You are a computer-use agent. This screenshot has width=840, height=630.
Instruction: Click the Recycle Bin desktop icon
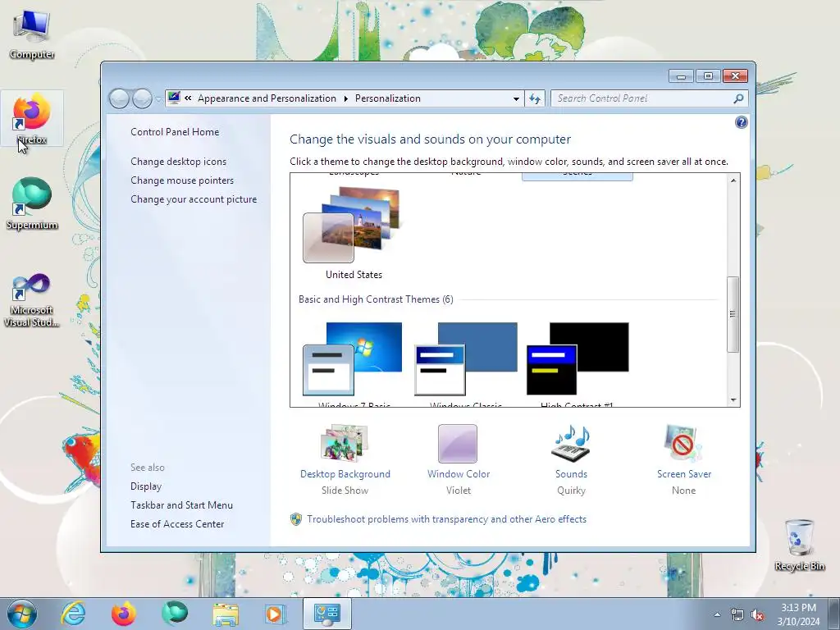click(x=799, y=545)
